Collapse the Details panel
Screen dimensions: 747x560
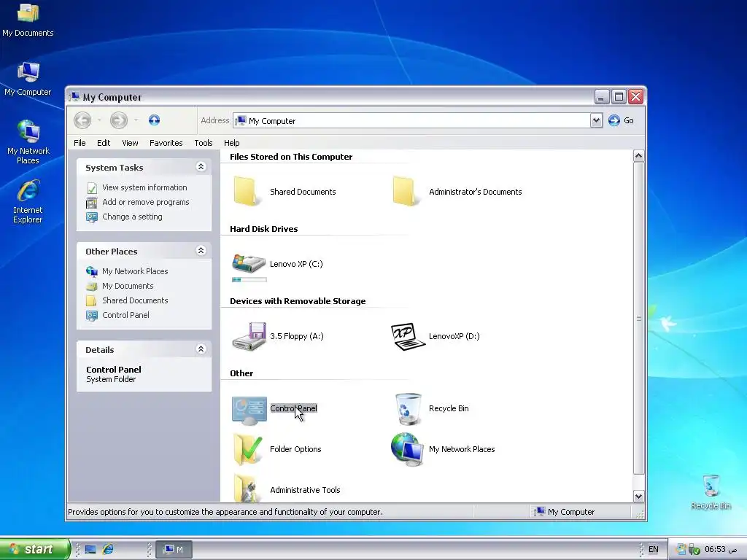pyautogui.click(x=201, y=349)
